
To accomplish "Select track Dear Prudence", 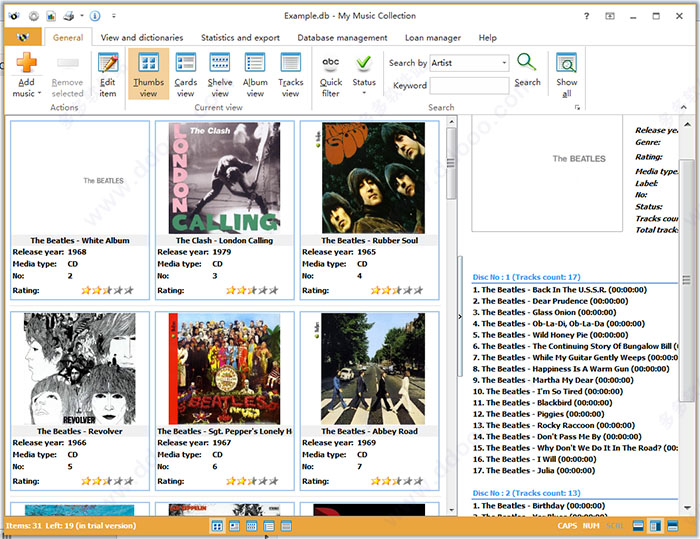I will pyautogui.click(x=550, y=301).
